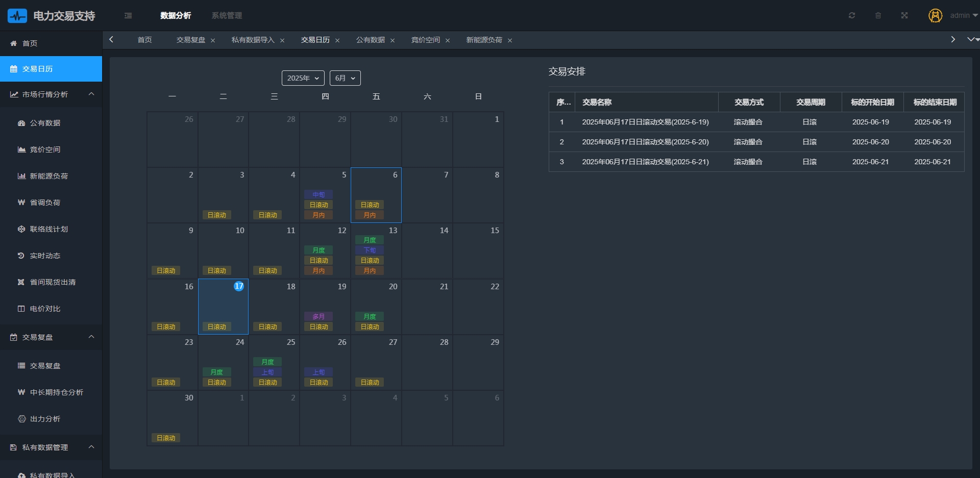Click 日滚动 tag on June 30
The width and height of the screenshot is (980, 478).
pos(165,438)
